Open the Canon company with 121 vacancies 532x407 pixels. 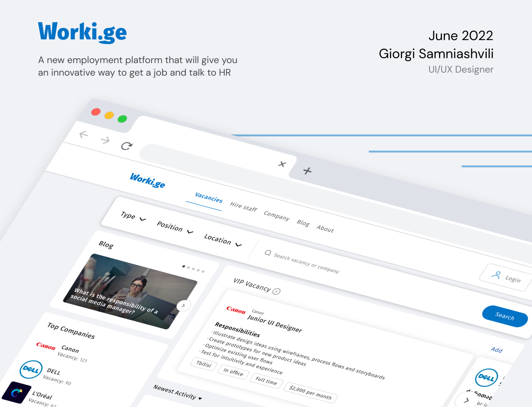tap(70, 349)
